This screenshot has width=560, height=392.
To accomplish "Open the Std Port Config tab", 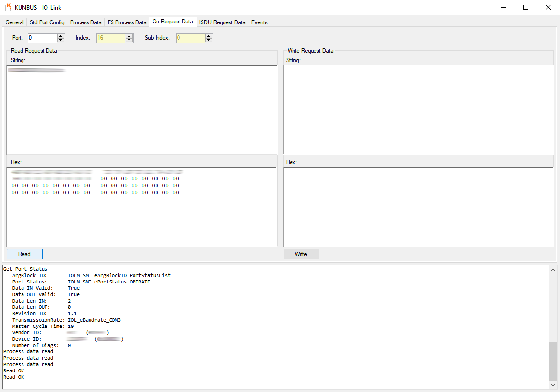I will click(x=47, y=22).
